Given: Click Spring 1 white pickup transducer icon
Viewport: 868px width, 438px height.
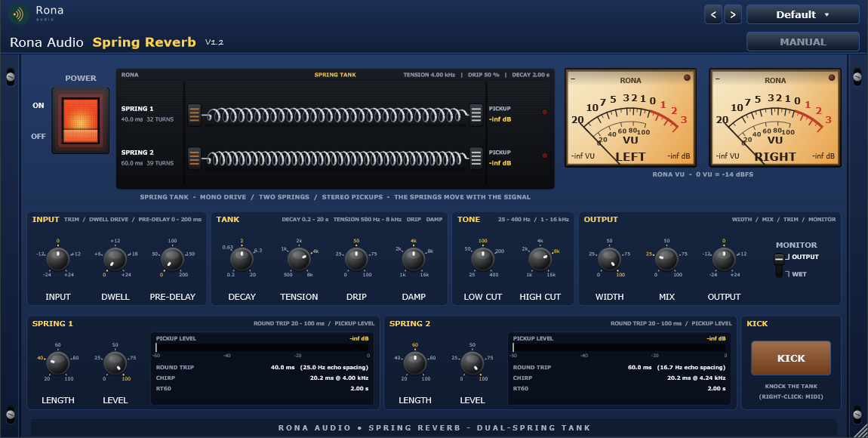Looking at the screenshot, I should (x=476, y=115).
